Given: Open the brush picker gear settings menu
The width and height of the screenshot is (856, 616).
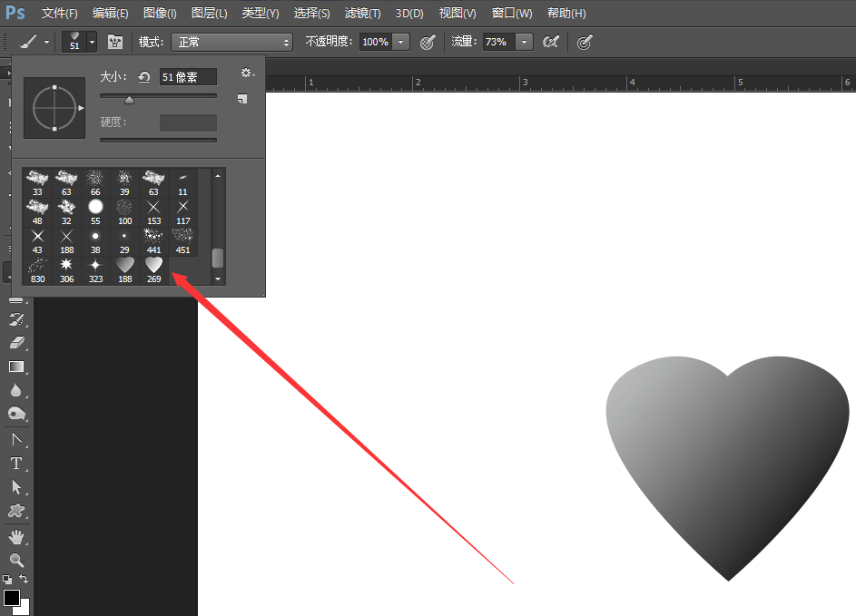Looking at the screenshot, I should (x=248, y=73).
